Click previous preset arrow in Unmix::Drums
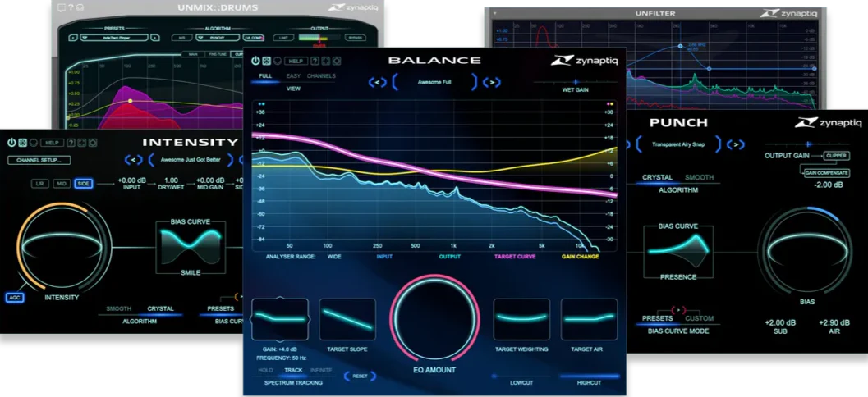 pos(73,38)
